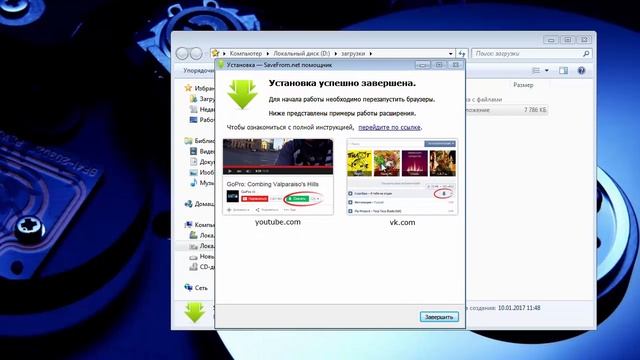The height and width of the screenshot is (360, 640).
Task: Go back in Explorer window
Action: [x=182, y=53]
